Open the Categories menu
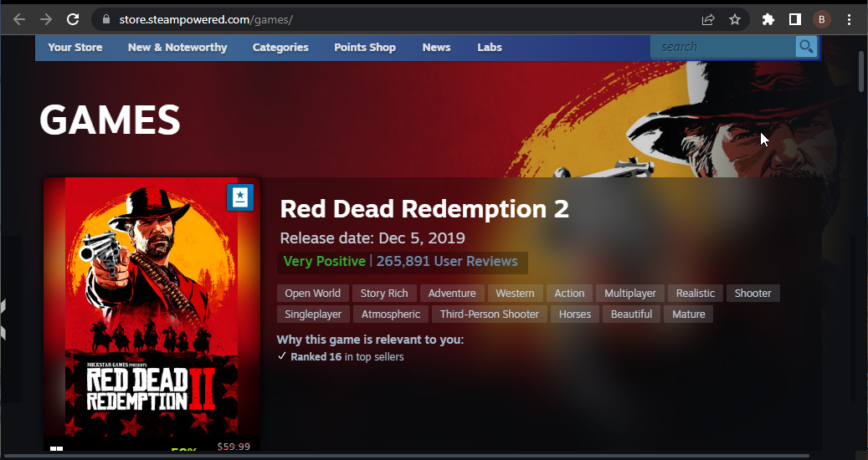The image size is (868, 460). click(x=280, y=48)
